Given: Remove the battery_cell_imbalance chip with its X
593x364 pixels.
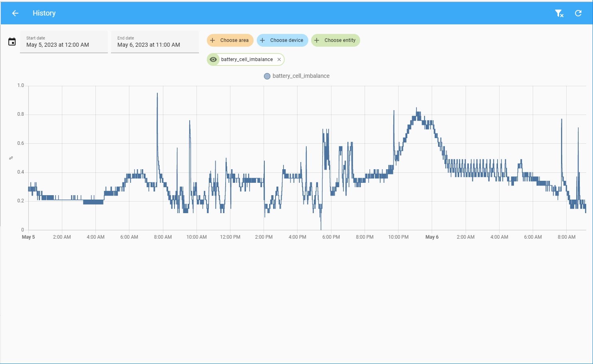Looking at the screenshot, I should (279, 59).
